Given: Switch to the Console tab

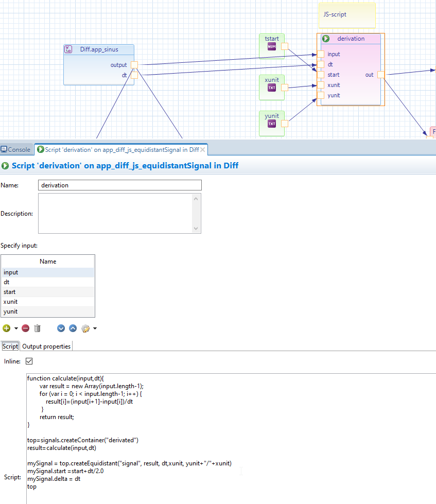Looking at the screenshot, I should 15,150.
